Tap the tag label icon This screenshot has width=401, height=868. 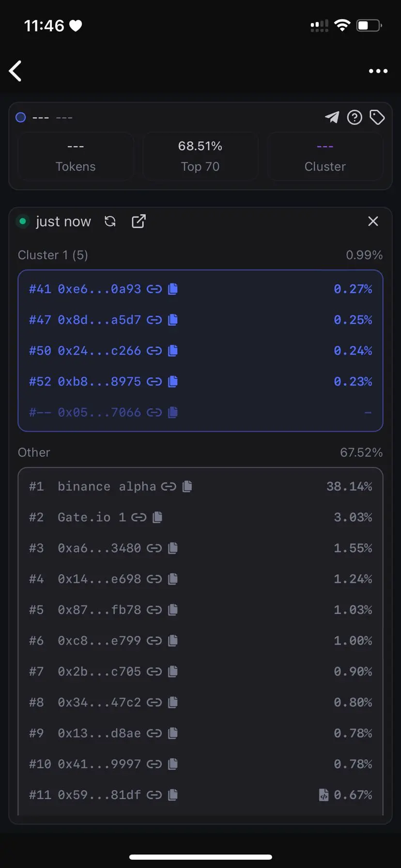(377, 117)
